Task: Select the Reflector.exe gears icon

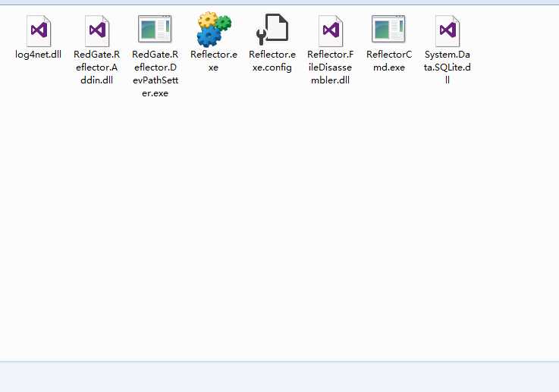Action: (214, 30)
